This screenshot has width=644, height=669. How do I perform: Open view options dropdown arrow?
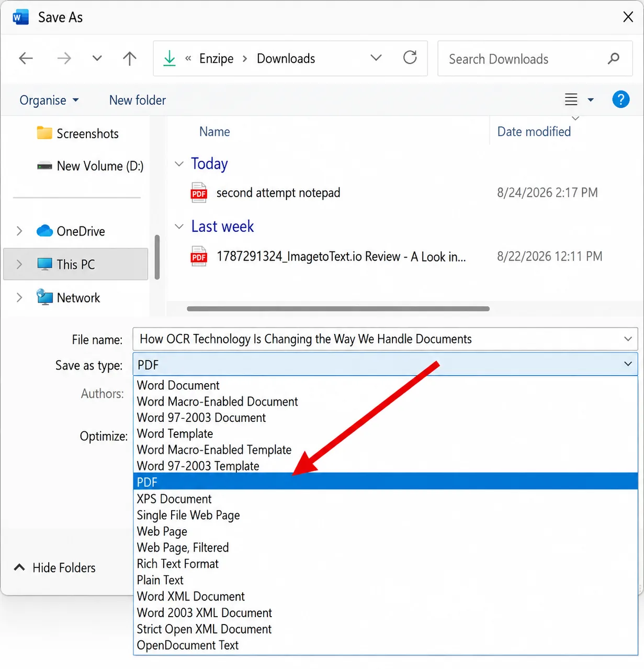[x=591, y=99]
